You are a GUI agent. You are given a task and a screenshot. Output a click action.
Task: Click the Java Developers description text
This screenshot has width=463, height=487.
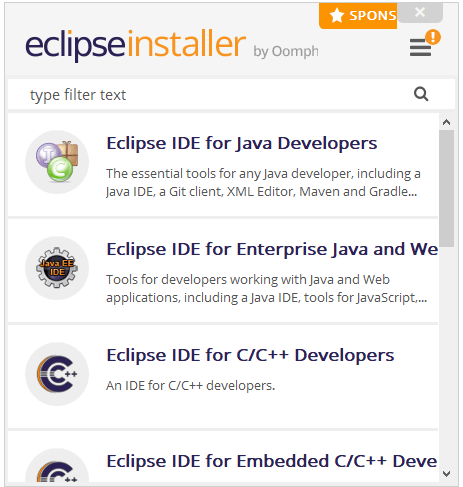click(x=263, y=183)
